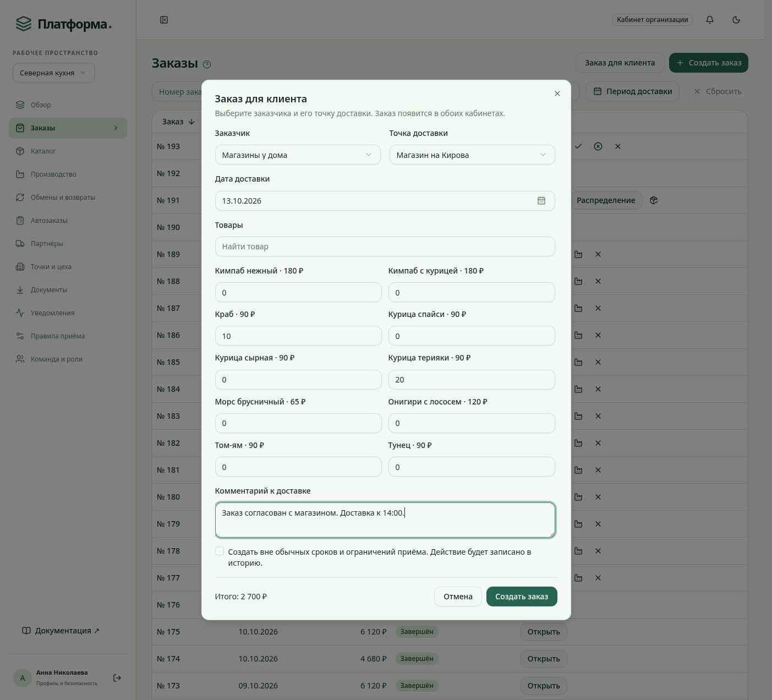
Task: Click the «Комментарий к доставке» text area
Action: coord(385,520)
